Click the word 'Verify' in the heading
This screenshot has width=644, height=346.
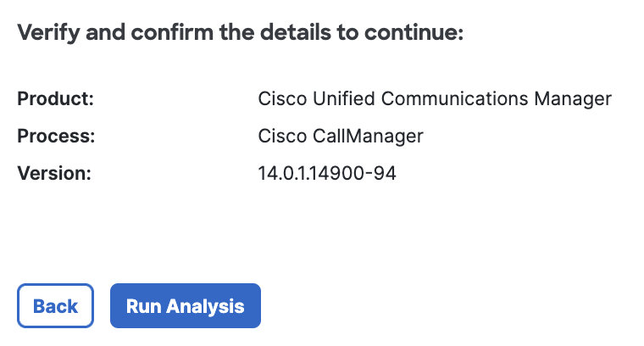[42, 33]
